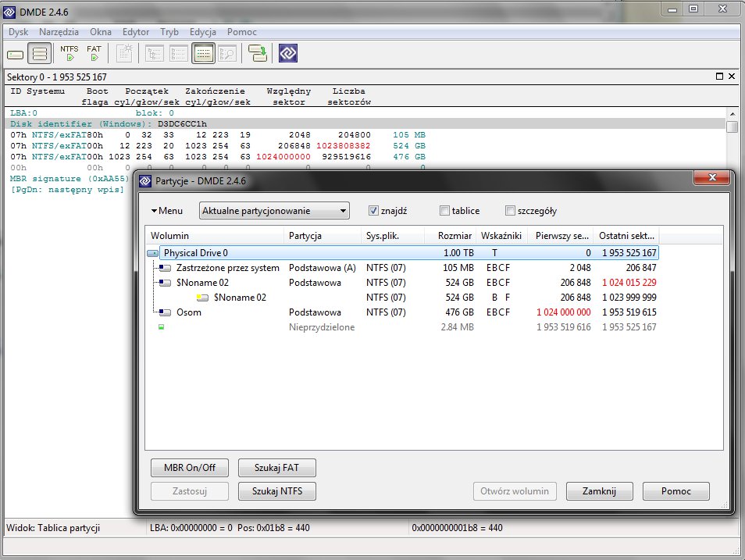Click the list-view mode toolbar icon
This screenshot has width=745, height=560.
coord(179,53)
